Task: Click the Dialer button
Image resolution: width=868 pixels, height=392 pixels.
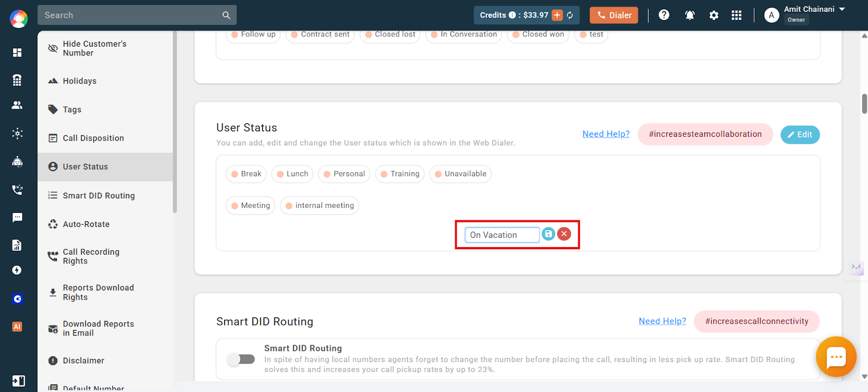Action: (614, 15)
